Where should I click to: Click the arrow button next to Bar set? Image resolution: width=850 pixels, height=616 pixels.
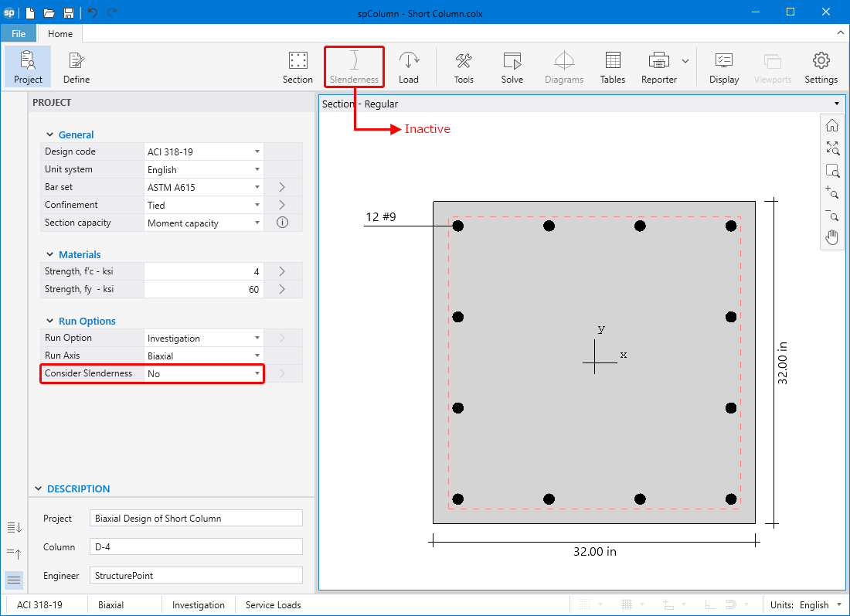(282, 187)
